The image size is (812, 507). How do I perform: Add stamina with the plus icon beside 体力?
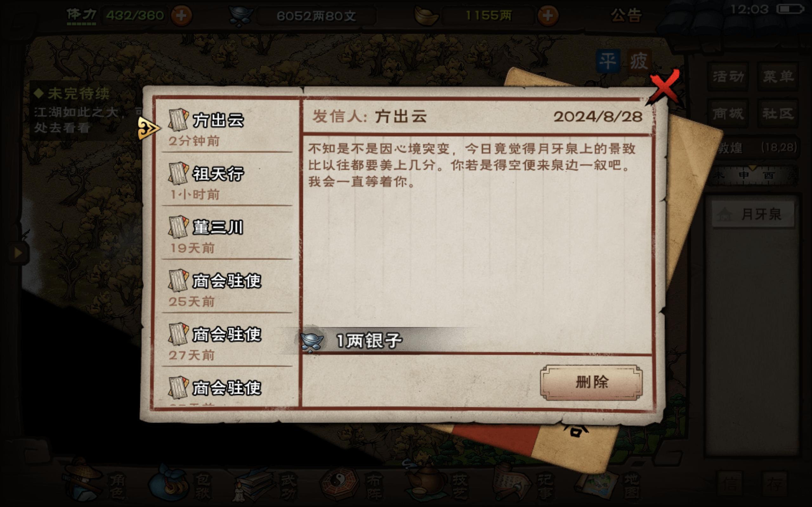[x=181, y=16]
